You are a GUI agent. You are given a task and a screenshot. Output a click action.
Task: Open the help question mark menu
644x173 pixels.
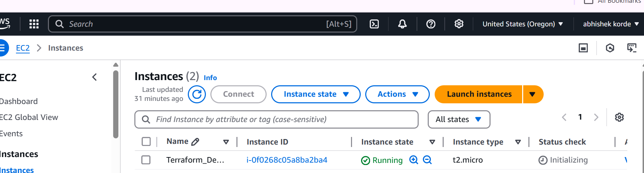tap(431, 24)
